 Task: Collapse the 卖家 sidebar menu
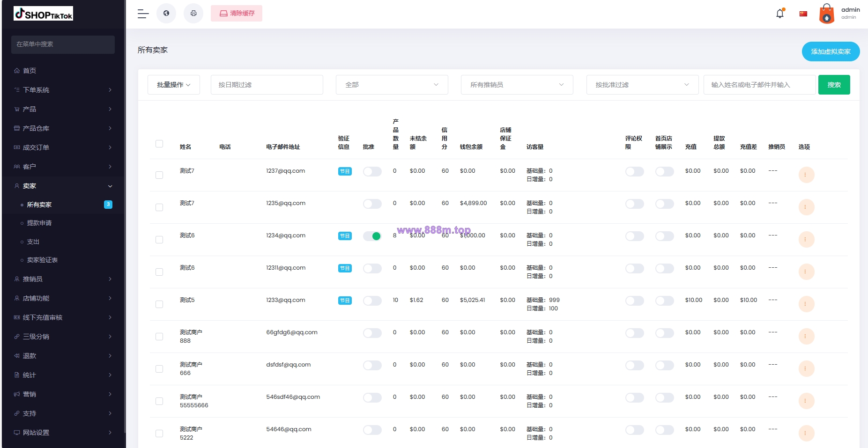pos(63,186)
